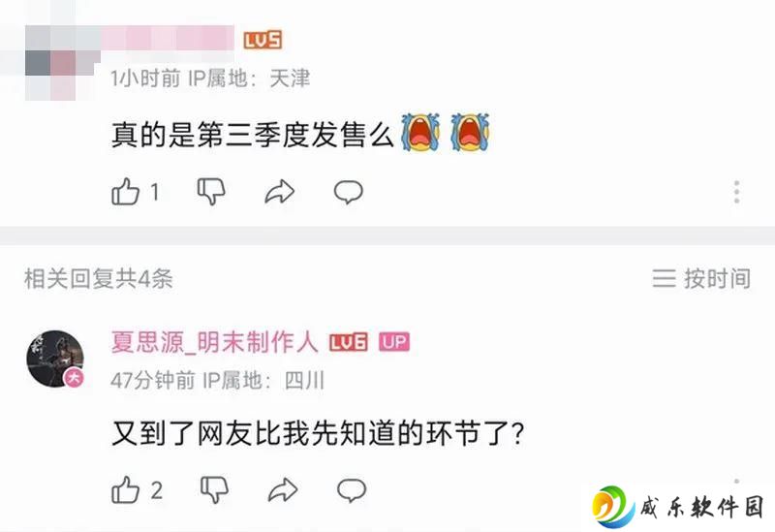The image size is (775, 532).
Task: Select the blurred username of top commenter
Action: point(167,38)
